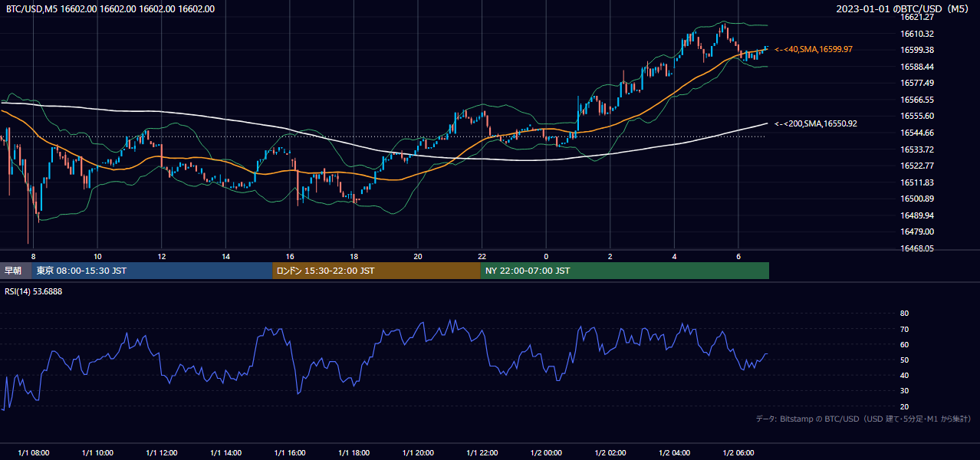The image size is (980, 460).
Task: Click price axis label 16621.27
Action: pos(917,17)
